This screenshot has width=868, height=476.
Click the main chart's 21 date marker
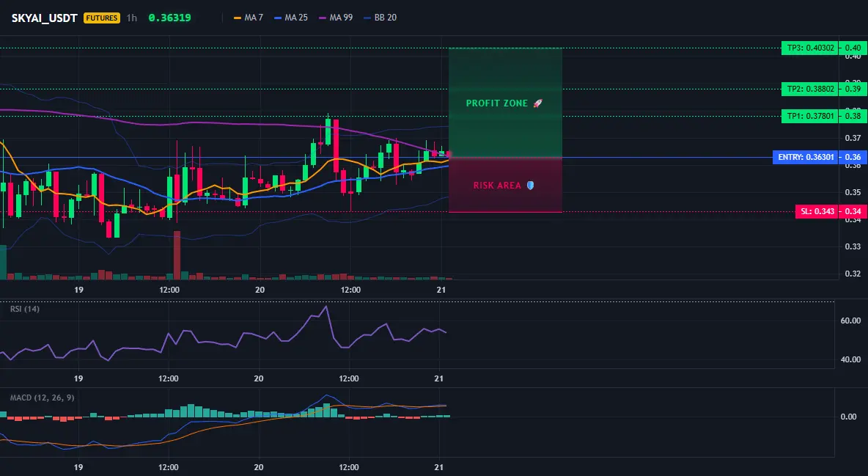click(441, 290)
